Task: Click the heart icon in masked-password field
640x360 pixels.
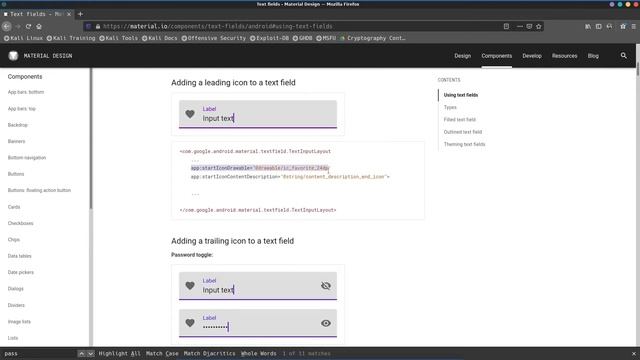Action: tap(190, 323)
